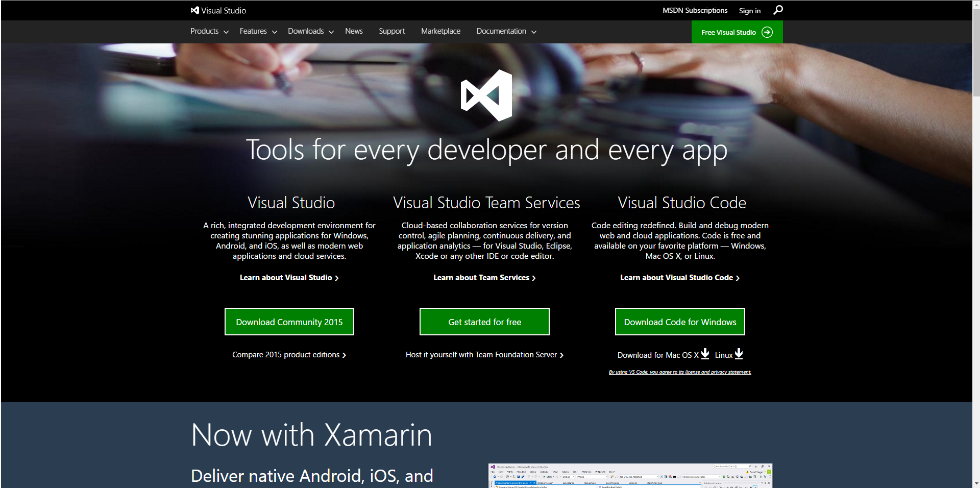Screen dimensions: 980x489
Task: Click Download for Mac OS X link
Action: 658,355
